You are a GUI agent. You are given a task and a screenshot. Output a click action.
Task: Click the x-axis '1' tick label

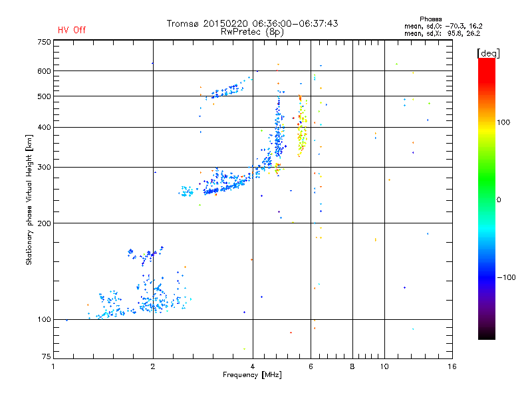pyautogui.click(x=53, y=366)
